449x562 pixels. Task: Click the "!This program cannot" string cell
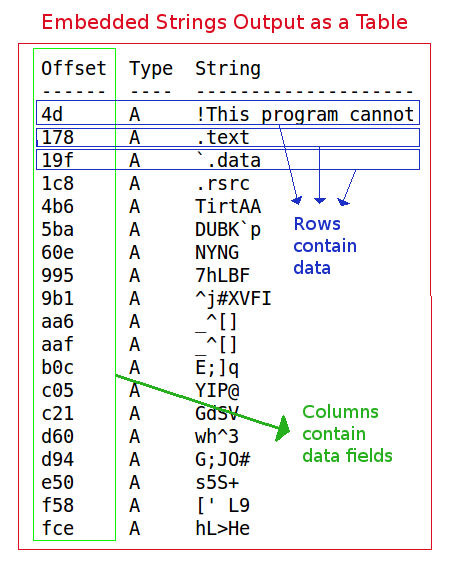coord(305,115)
